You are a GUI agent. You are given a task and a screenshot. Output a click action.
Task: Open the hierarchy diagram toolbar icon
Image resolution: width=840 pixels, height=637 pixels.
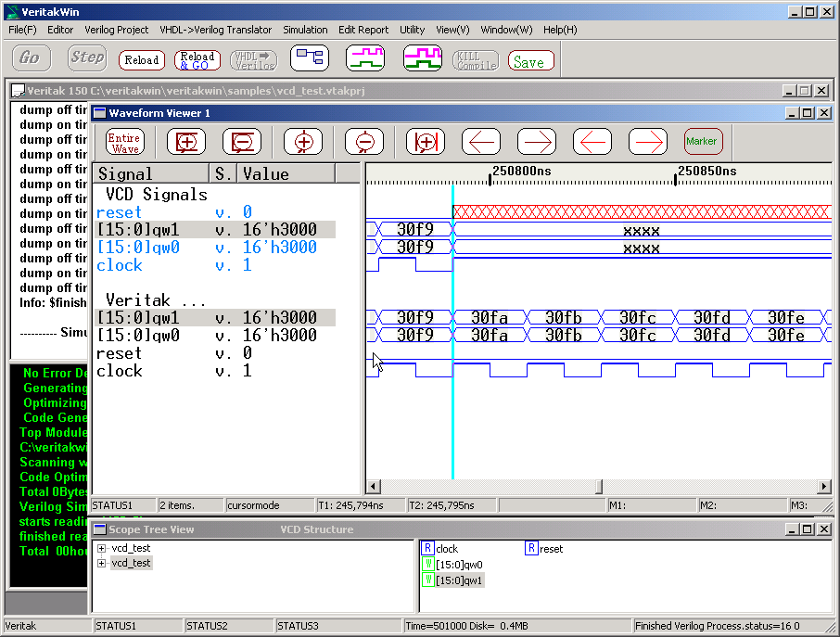click(310, 57)
